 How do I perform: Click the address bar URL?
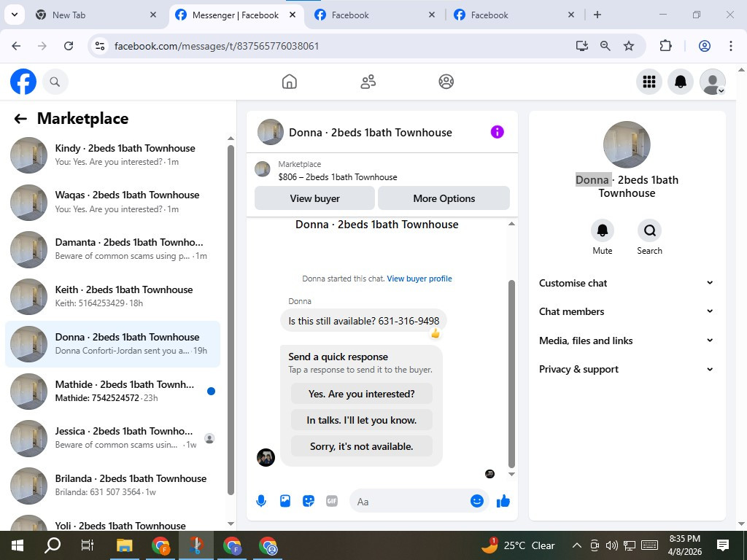coord(217,46)
